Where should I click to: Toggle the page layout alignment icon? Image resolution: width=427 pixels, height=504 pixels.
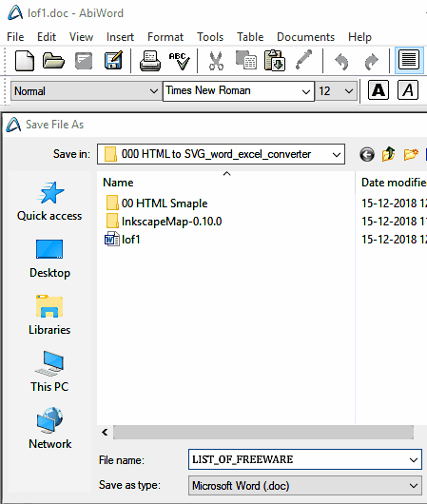409,60
